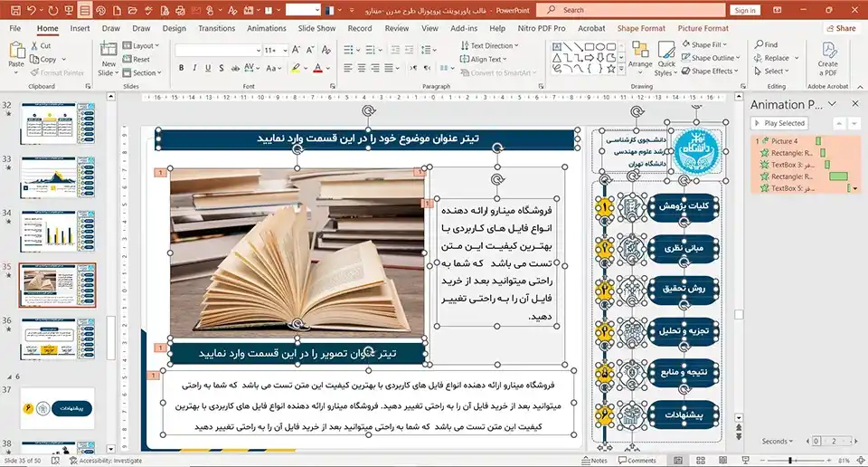Open Section dropdown
868x467 pixels.
point(142,72)
